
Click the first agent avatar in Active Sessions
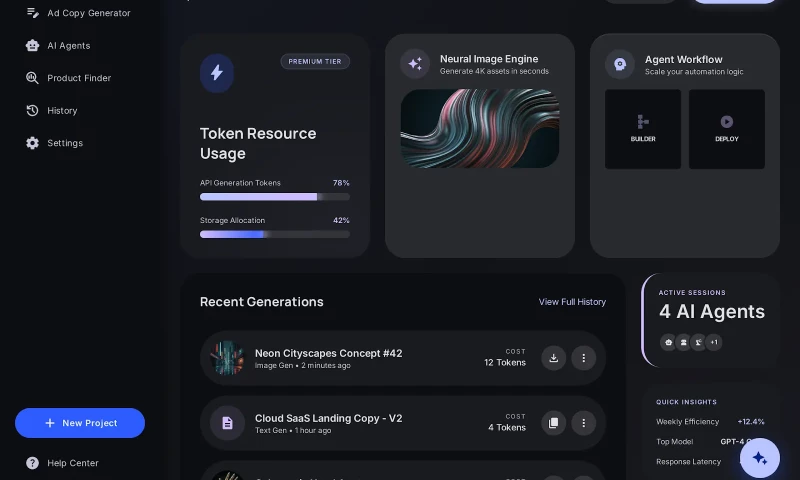pyautogui.click(x=668, y=342)
